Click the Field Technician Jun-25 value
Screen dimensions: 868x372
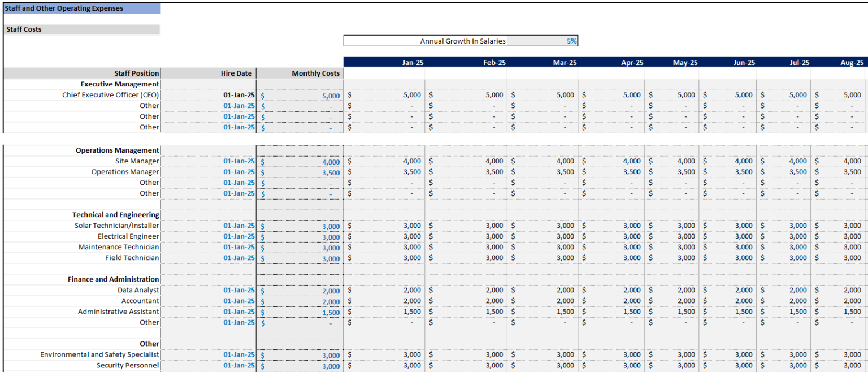tap(728, 258)
